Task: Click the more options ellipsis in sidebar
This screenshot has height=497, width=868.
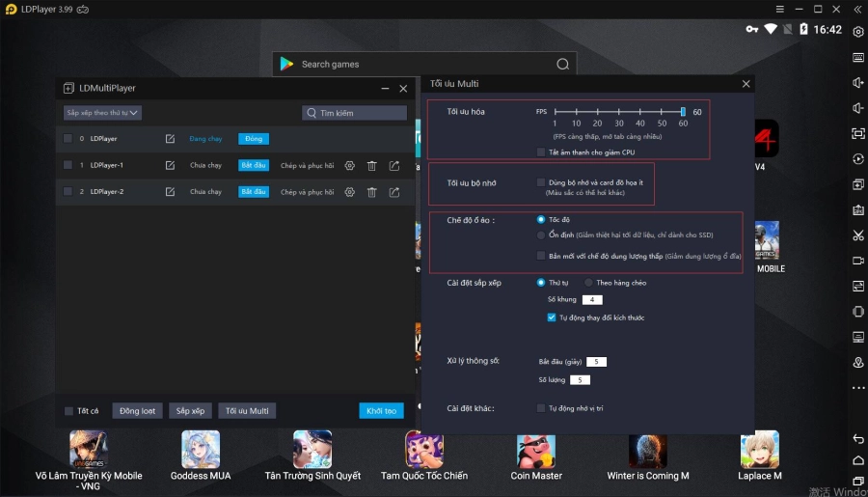Action: click(x=857, y=388)
